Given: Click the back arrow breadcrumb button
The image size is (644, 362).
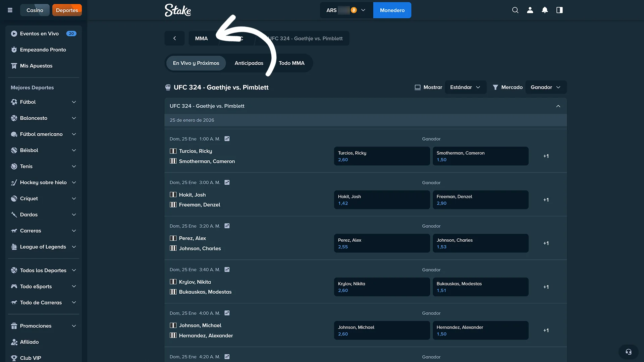Looking at the screenshot, I should coord(174,38).
